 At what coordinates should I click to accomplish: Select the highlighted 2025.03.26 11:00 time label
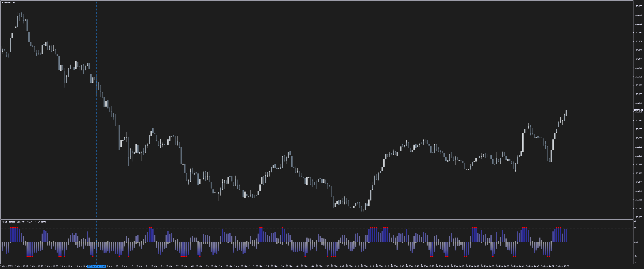coord(96,266)
